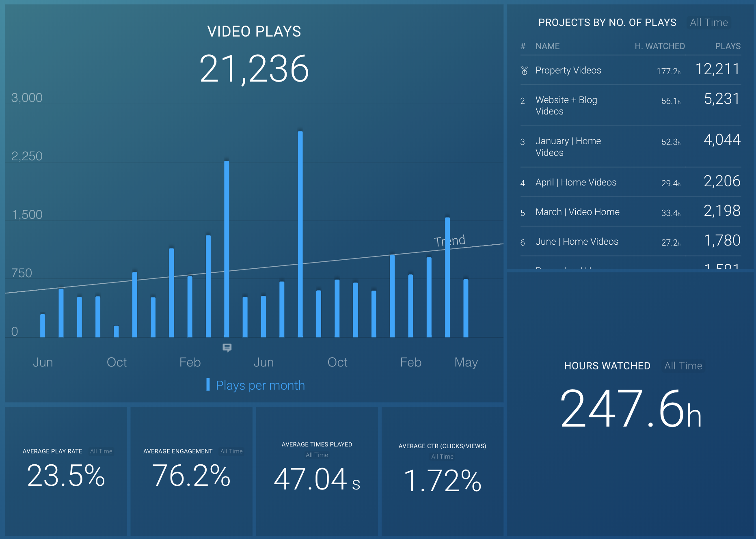The width and height of the screenshot is (756, 539).
Task: Click the PROJECTS BY NO. OF PLAYS title
Action: pyautogui.click(x=607, y=22)
